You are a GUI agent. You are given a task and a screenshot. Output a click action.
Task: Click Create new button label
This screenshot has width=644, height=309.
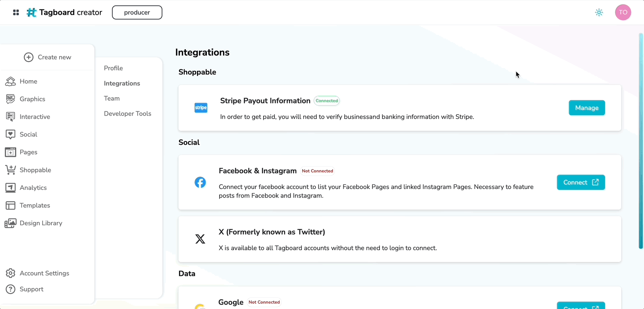[x=55, y=57]
